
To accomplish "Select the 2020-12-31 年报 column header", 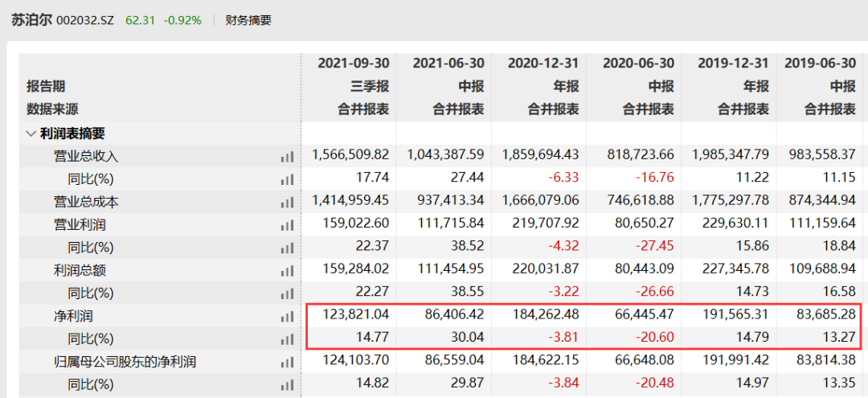I will [x=542, y=63].
